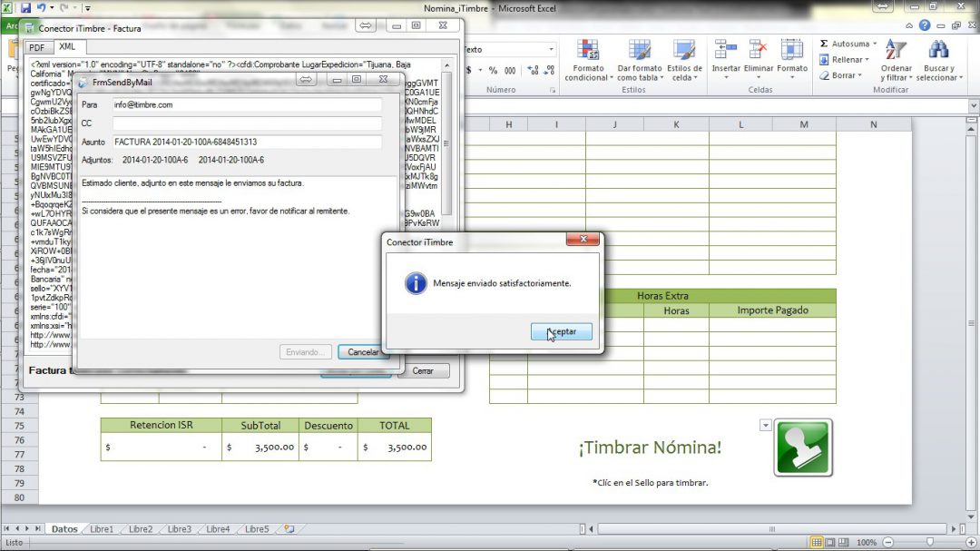Select the Libre1 sheet tab
The height and width of the screenshot is (551, 980).
pos(101,528)
